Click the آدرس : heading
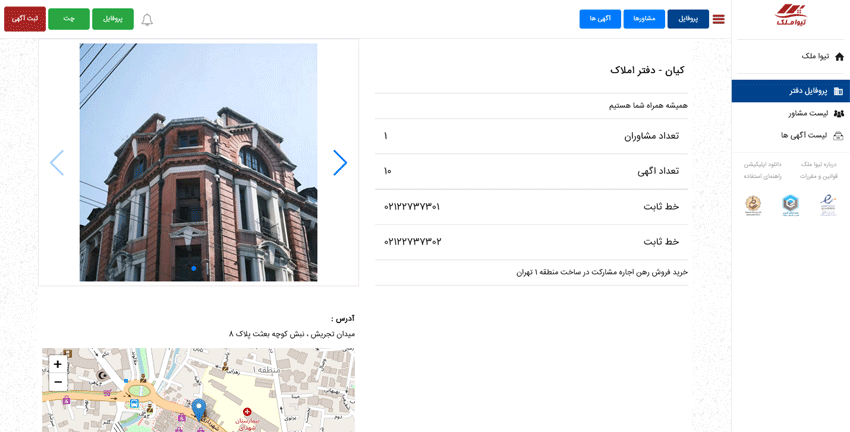This screenshot has width=850, height=432. (343, 318)
